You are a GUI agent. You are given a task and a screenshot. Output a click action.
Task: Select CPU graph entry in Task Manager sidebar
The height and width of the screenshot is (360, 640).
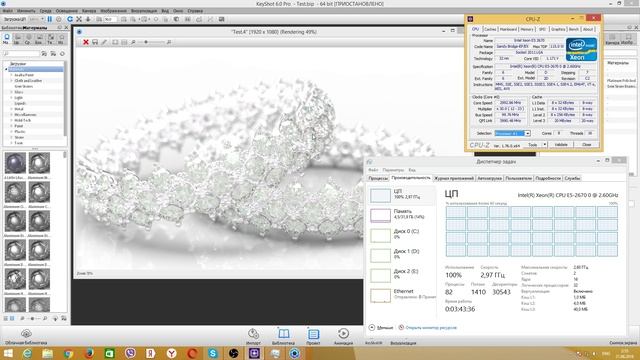(402, 195)
